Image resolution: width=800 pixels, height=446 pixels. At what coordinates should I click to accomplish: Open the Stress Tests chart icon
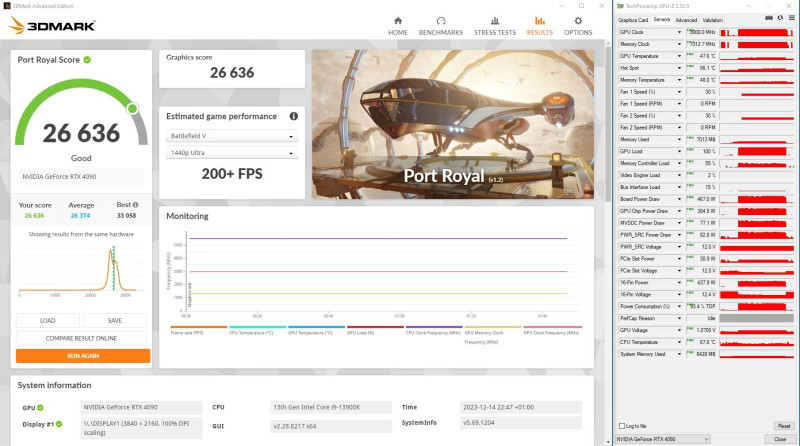(495, 21)
